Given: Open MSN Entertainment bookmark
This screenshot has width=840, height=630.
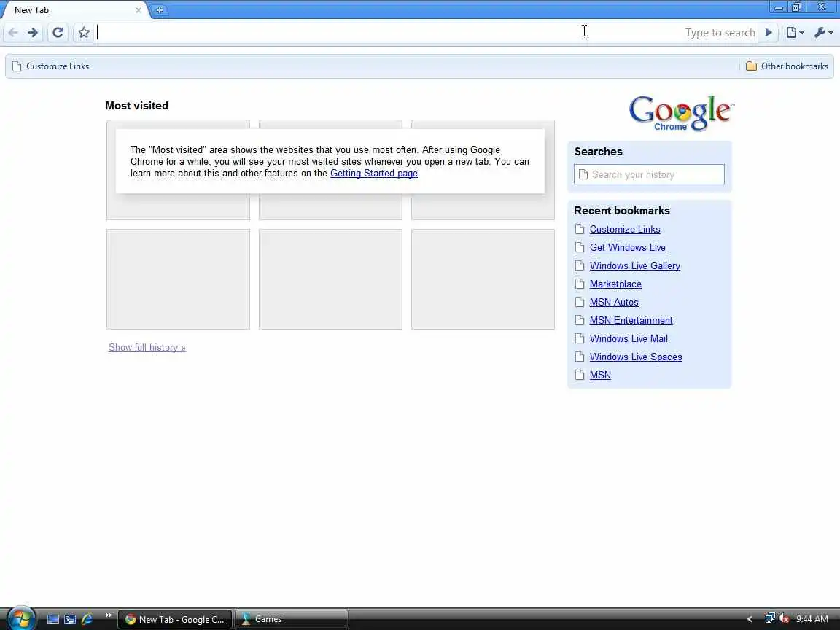Looking at the screenshot, I should tap(631, 320).
